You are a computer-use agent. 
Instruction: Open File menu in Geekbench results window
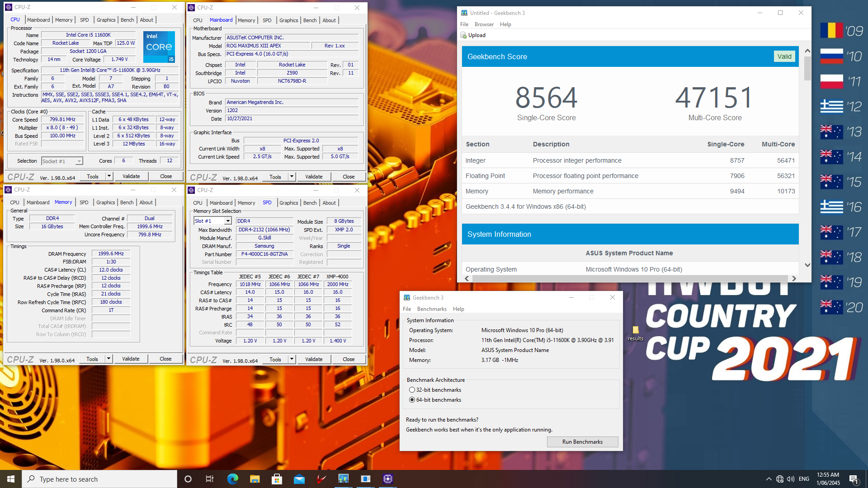pos(464,24)
